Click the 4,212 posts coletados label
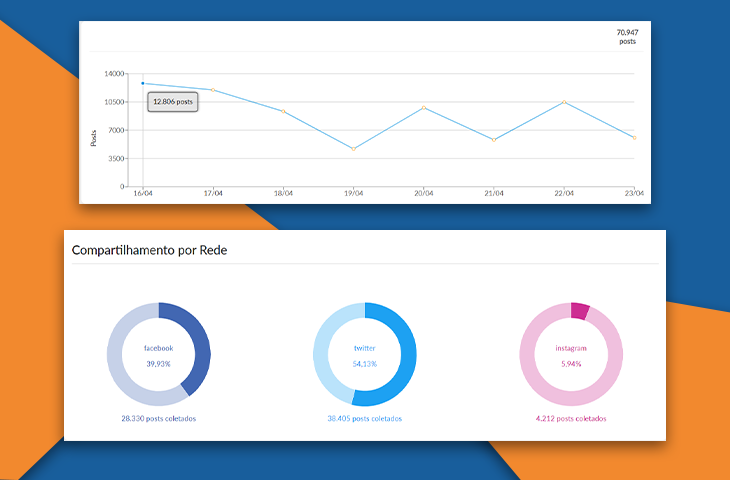Screen dimensions: 730x480 pos(570,418)
